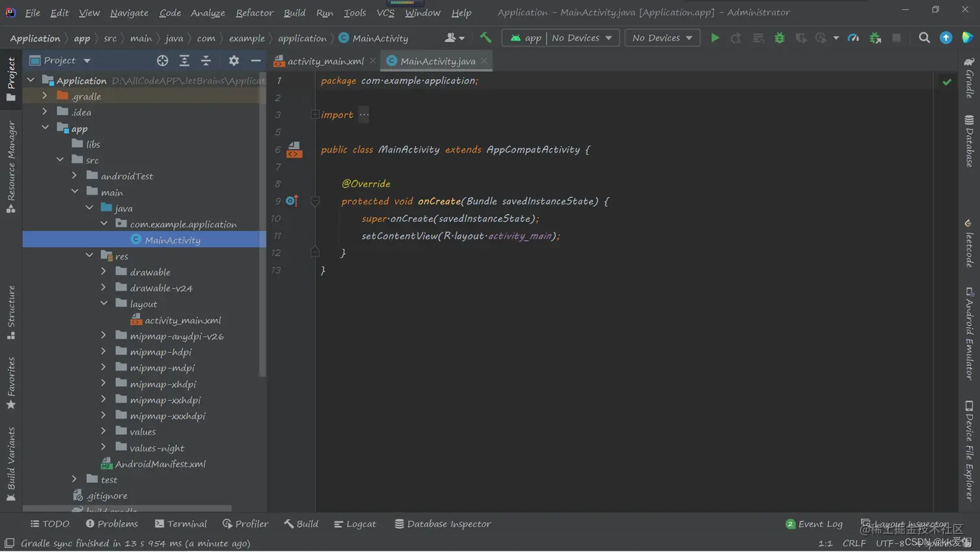Click the Attach Debugger to process icon

click(876, 38)
